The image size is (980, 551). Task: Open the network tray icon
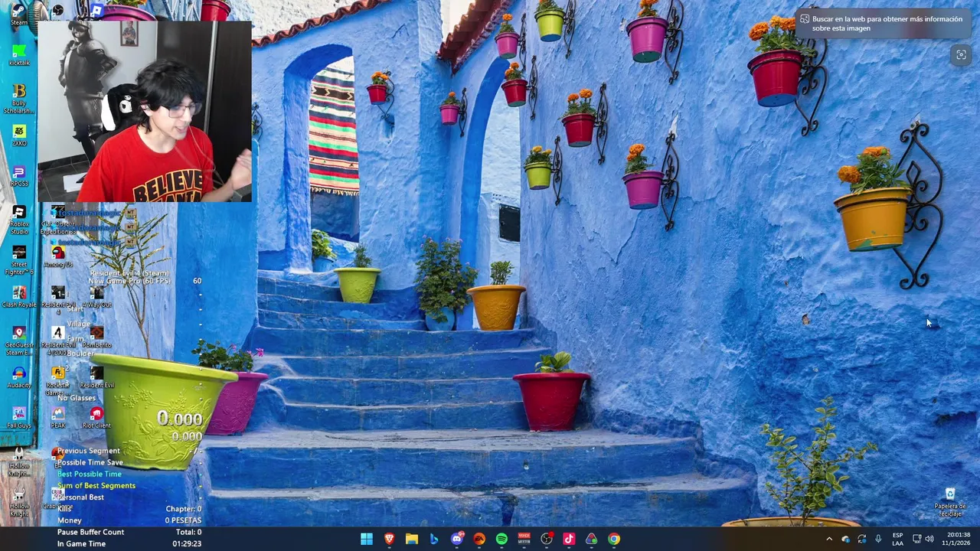coord(916,539)
